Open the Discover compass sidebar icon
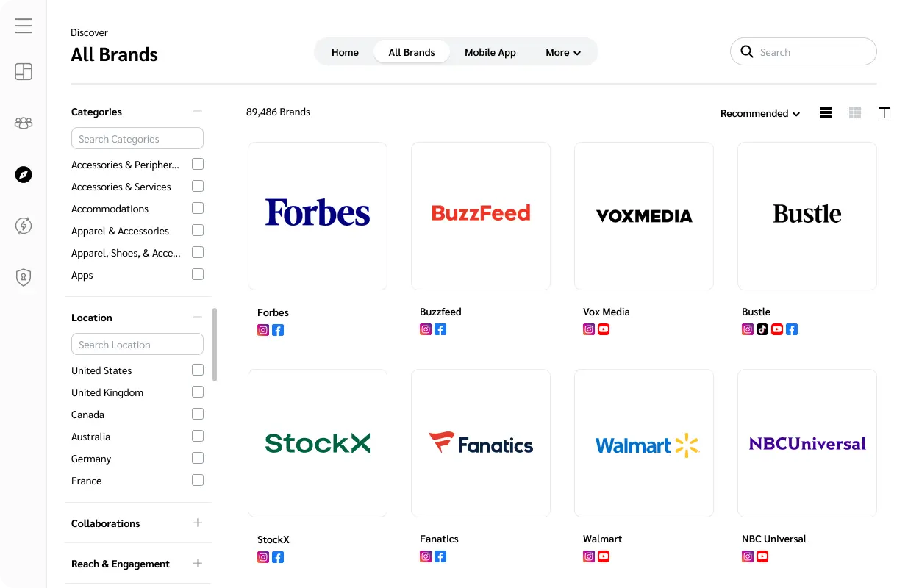Image resolution: width=919 pixels, height=588 pixels. [x=23, y=174]
